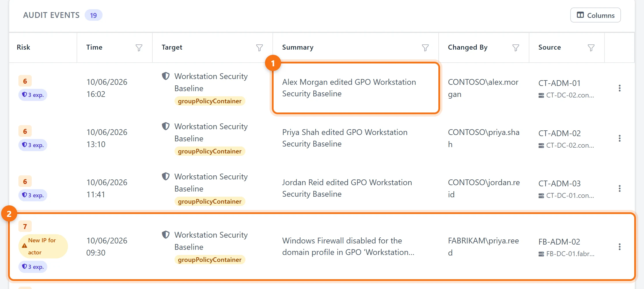Click source CT-ADM-03
Image resolution: width=644 pixels, height=289 pixels.
pyautogui.click(x=559, y=183)
